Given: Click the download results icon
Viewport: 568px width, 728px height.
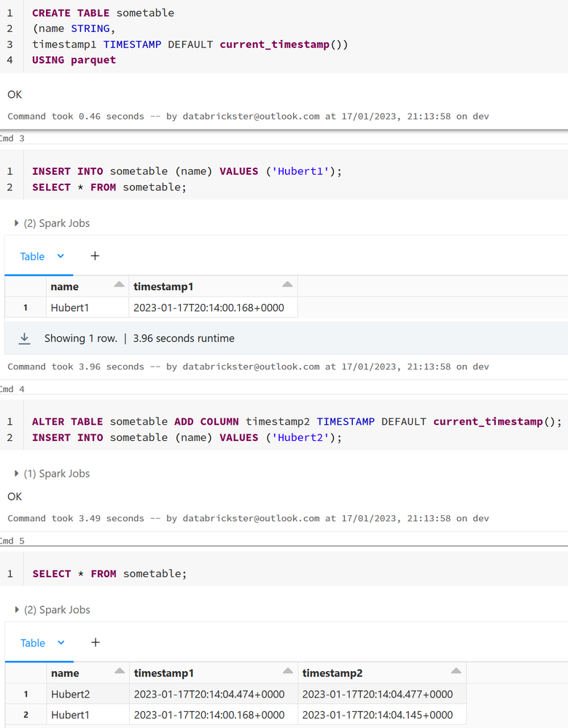Looking at the screenshot, I should pyautogui.click(x=24, y=338).
